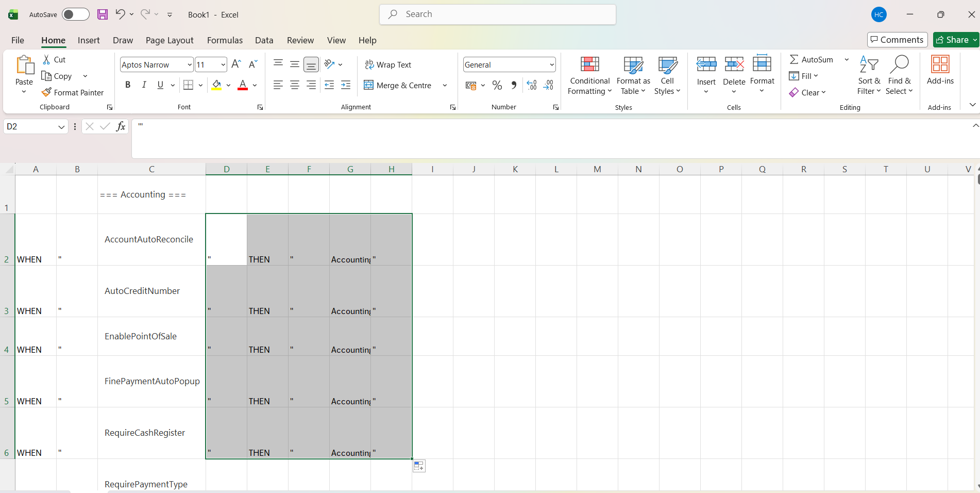Expand the Name Box dropdown arrow
This screenshot has height=493, width=980.
(61, 127)
